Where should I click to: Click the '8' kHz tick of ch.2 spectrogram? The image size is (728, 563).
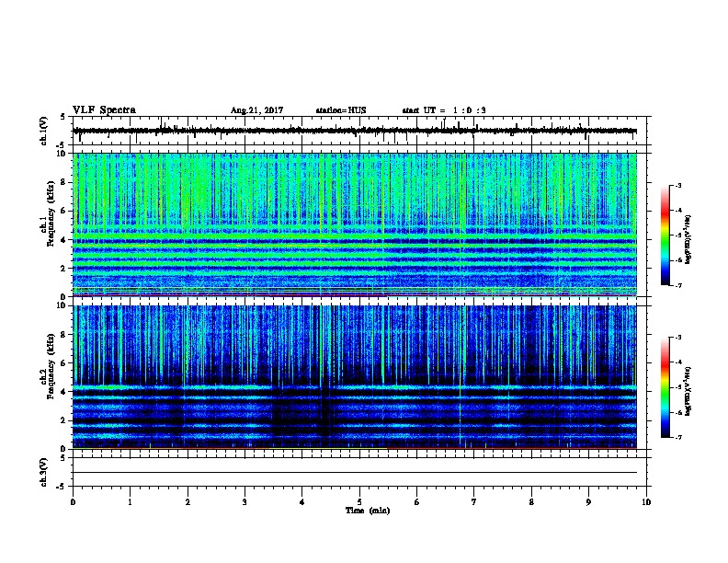tap(63, 335)
